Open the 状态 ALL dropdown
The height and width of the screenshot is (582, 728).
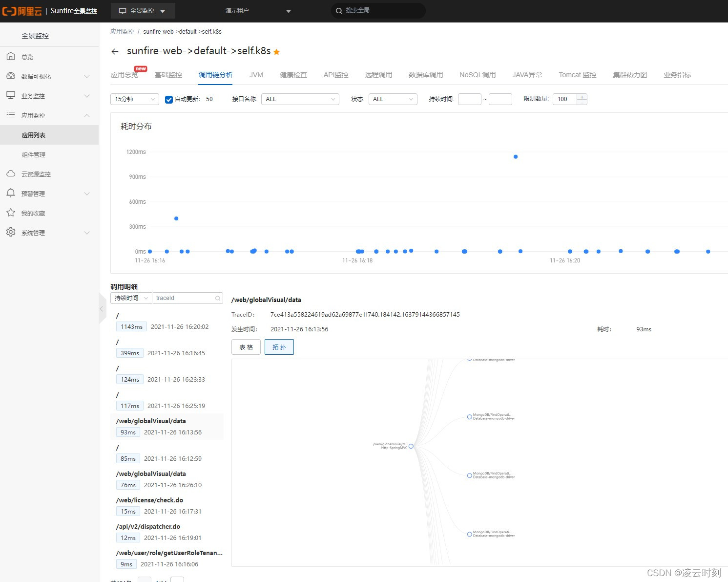pyautogui.click(x=393, y=99)
